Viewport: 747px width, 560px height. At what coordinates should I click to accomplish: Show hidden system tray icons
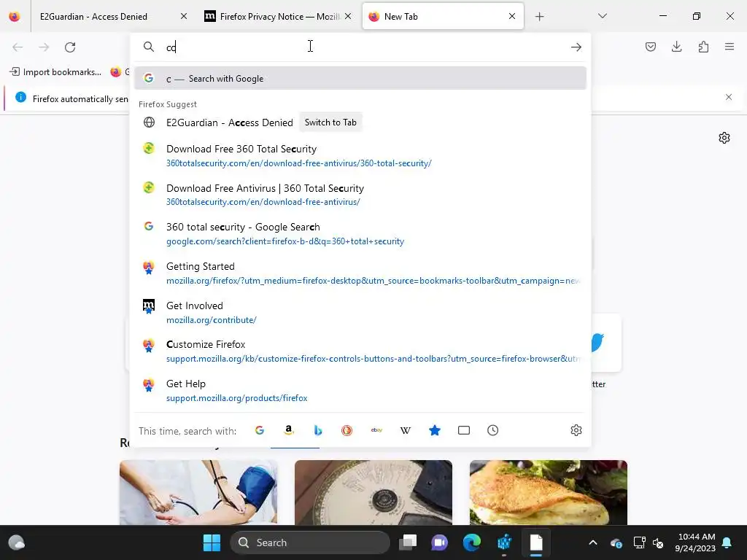tap(592, 542)
